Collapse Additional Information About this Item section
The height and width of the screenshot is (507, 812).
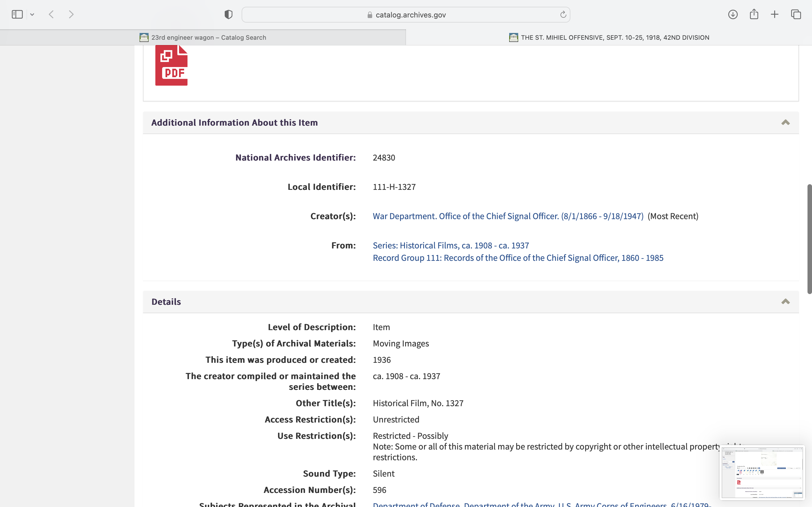coord(785,123)
